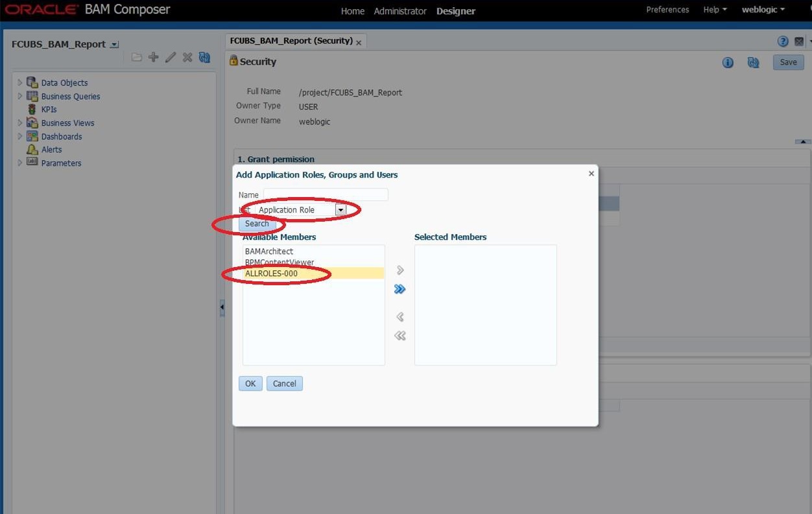Click the KPIs traffic light icon
The image size is (812, 514).
point(32,110)
